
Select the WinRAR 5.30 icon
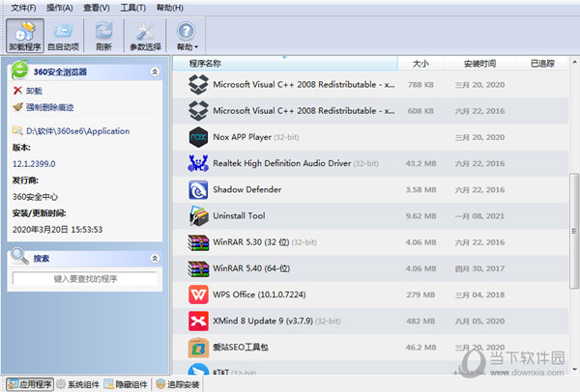pos(198,242)
